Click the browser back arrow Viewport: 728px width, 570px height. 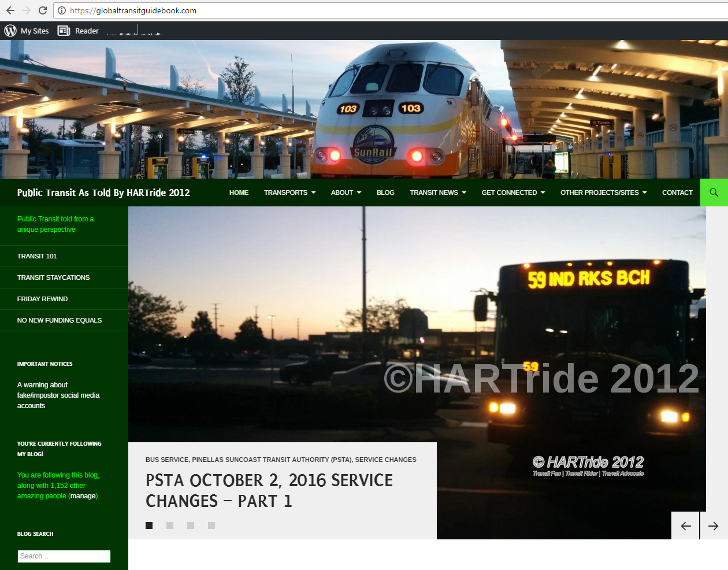coord(10,10)
